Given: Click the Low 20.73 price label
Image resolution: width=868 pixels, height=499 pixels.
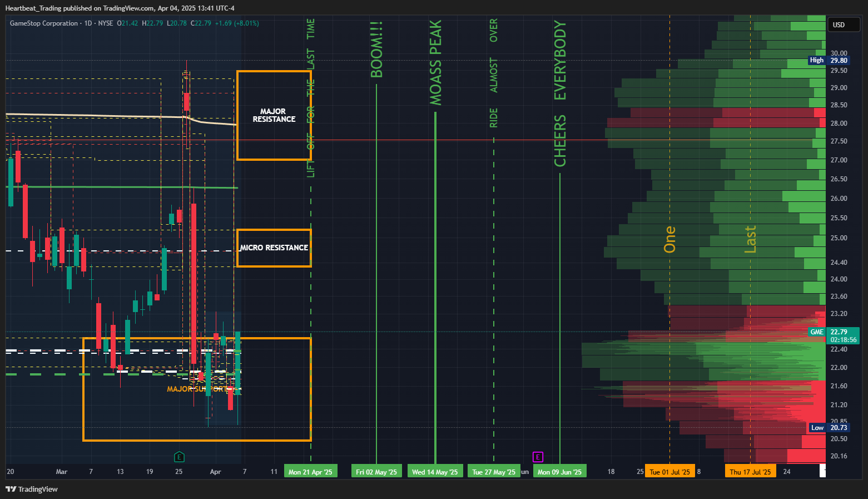Looking at the screenshot, I should [x=829, y=427].
